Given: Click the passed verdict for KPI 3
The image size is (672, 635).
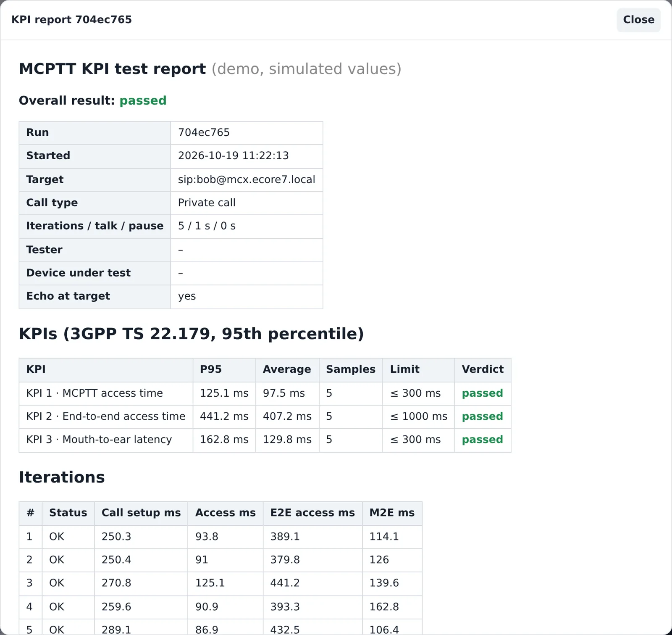Looking at the screenshot, I should [x=482, y=440].
